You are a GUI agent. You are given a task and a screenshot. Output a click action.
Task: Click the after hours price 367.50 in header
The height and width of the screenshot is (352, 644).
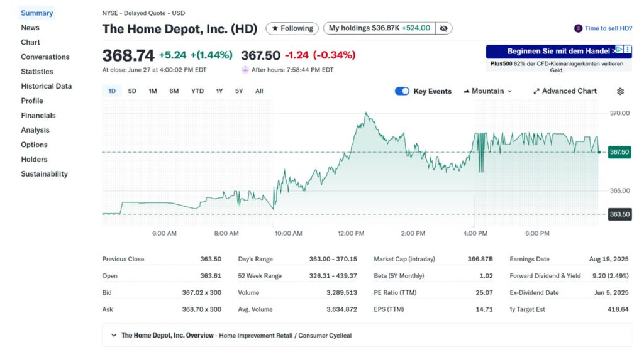tap(260, 55)
